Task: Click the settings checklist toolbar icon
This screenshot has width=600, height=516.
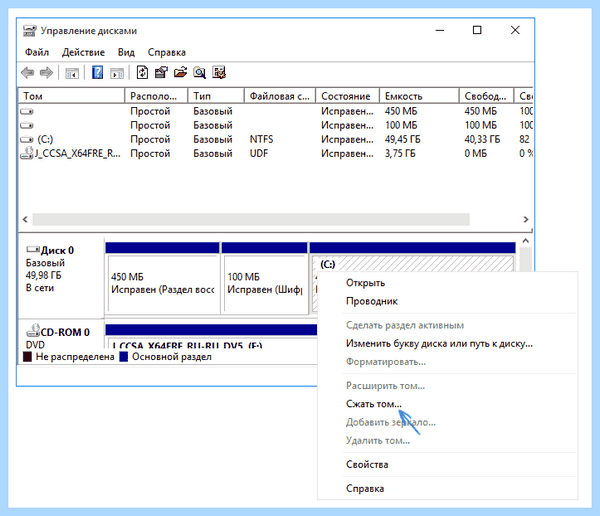Action: pos(219,72)
